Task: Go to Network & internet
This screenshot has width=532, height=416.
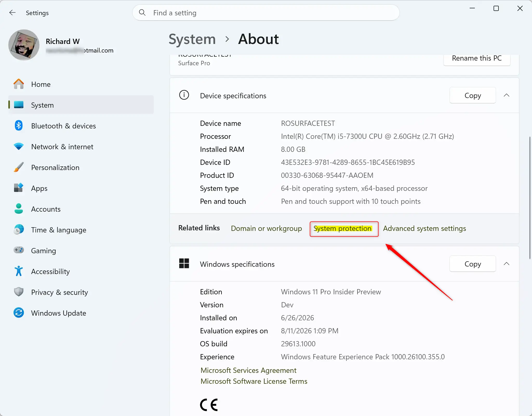Action: coord(81,147)
